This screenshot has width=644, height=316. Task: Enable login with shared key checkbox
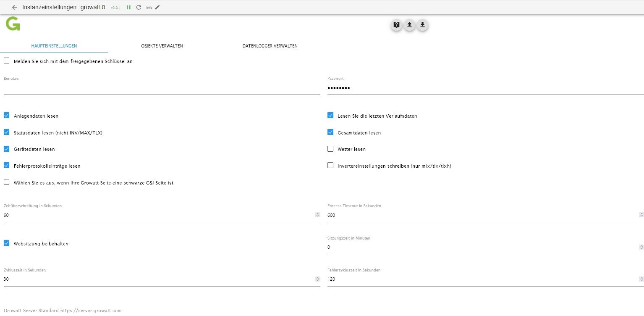point(7,61)
